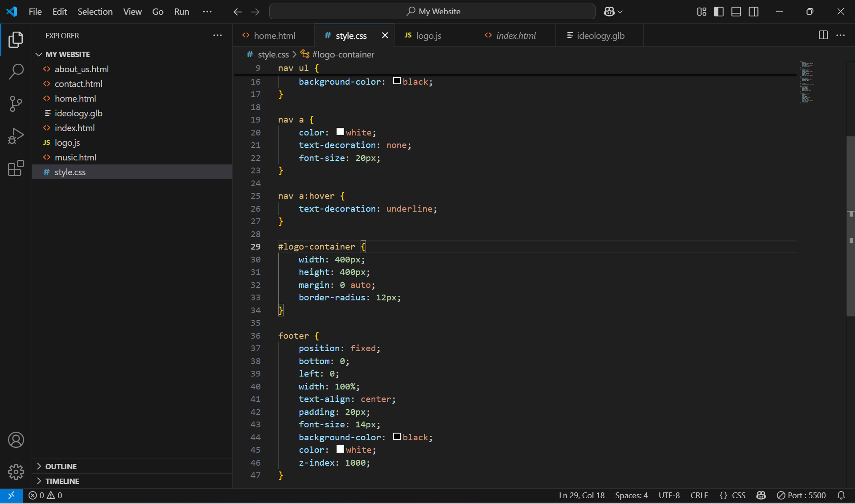The height and width of the screenshot is (504, 855).
Task: Switch to the logo.js tab
Action: [435, 35]
